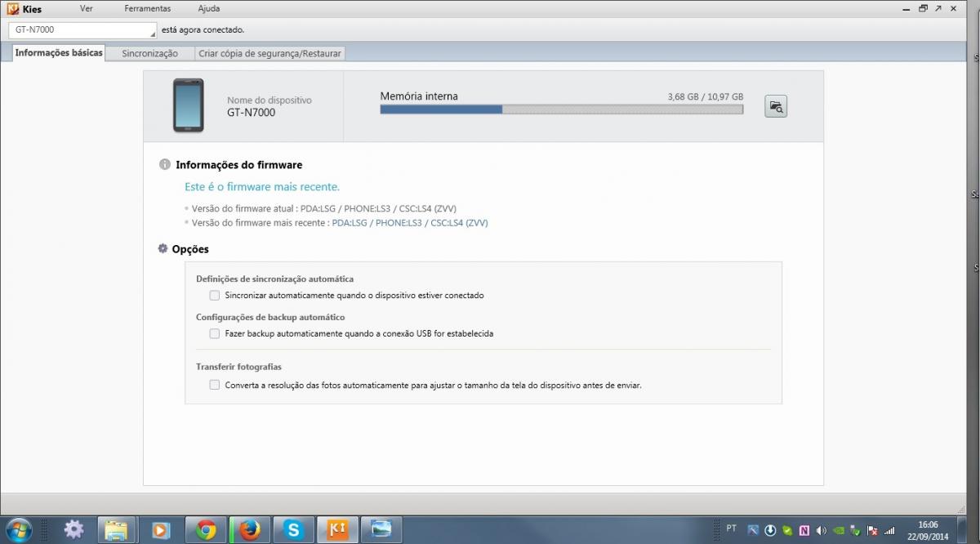Minimize the Kies window

pos(907,8)
